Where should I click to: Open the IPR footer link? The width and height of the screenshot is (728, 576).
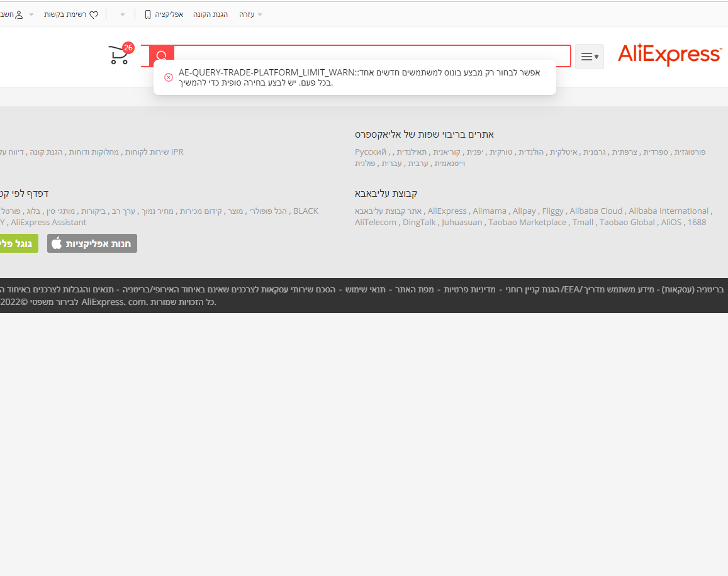[177, 152]
